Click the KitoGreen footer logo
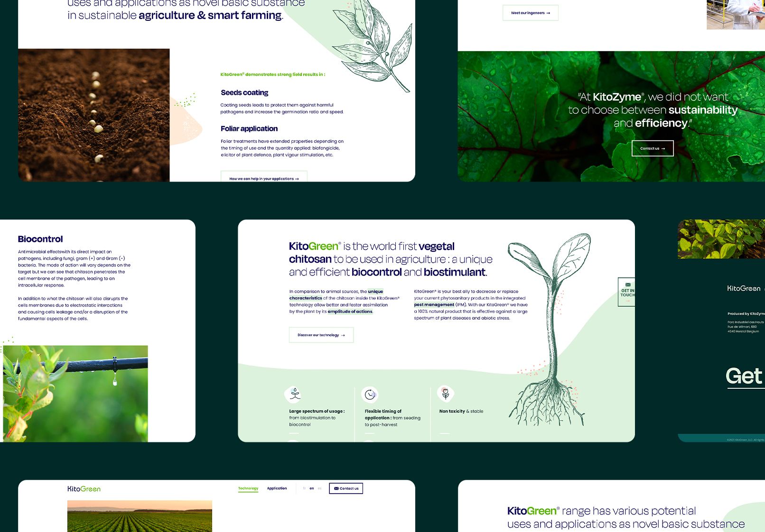 [x=744, y=288]
